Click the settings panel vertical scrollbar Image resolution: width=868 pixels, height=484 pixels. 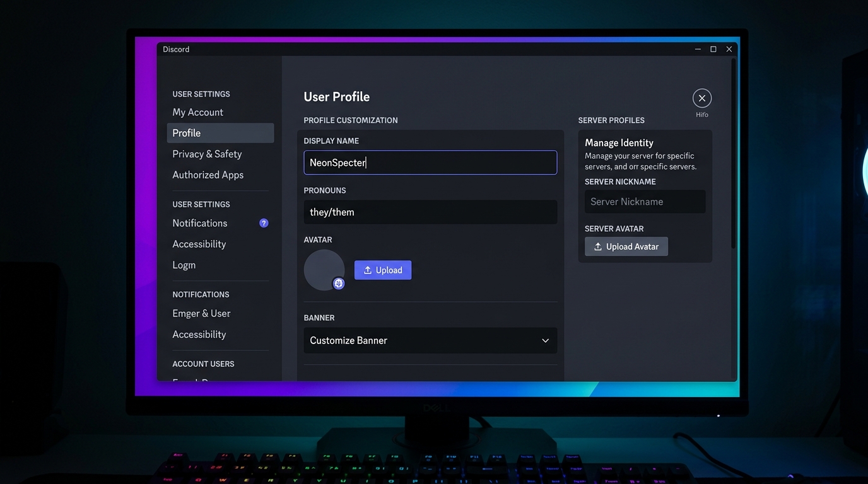[733, 154]
